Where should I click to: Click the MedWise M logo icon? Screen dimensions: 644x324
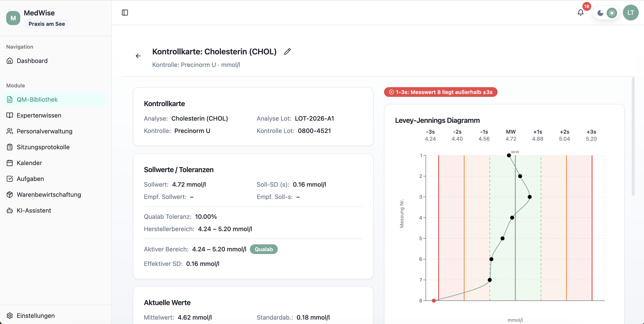13,18
